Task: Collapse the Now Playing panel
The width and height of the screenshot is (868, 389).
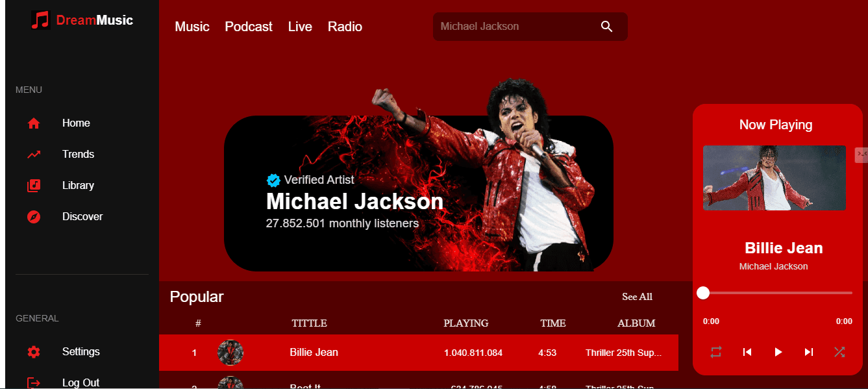Action: pos(862,155)
